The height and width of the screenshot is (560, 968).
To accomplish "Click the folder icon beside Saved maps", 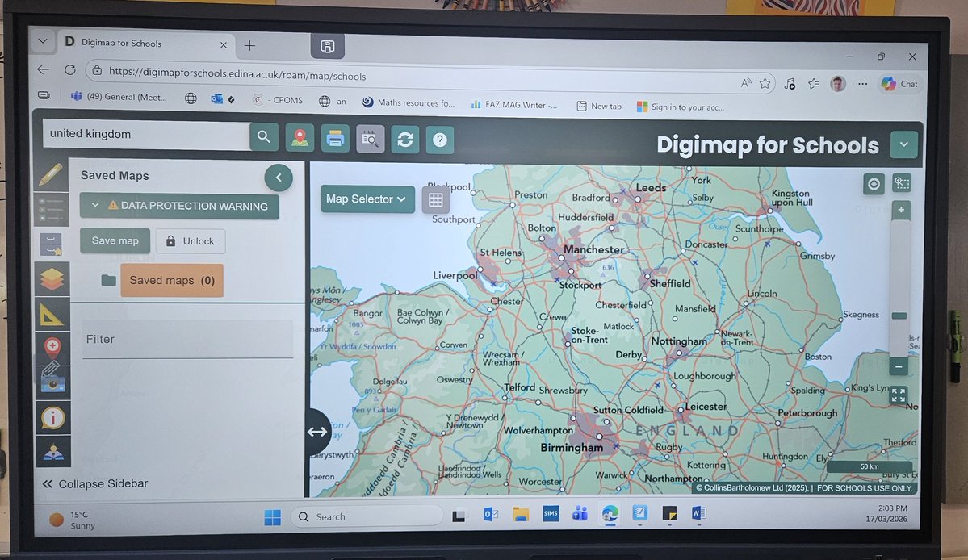I will (x=109, y=280).
